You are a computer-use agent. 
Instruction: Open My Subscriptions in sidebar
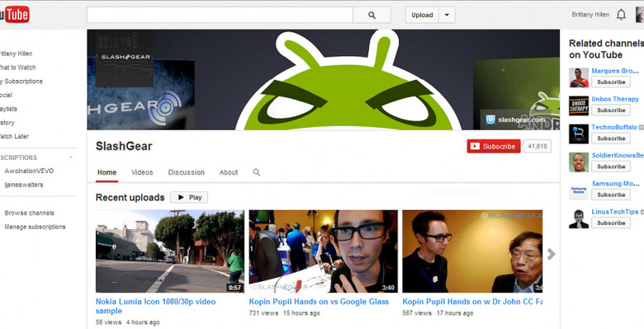[21, 82]
